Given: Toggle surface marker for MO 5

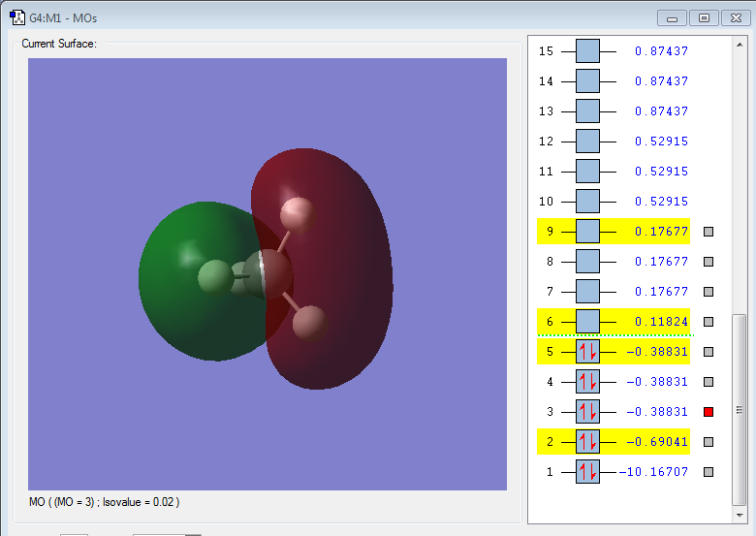Looking at the screenshot, I should point(709,352).
